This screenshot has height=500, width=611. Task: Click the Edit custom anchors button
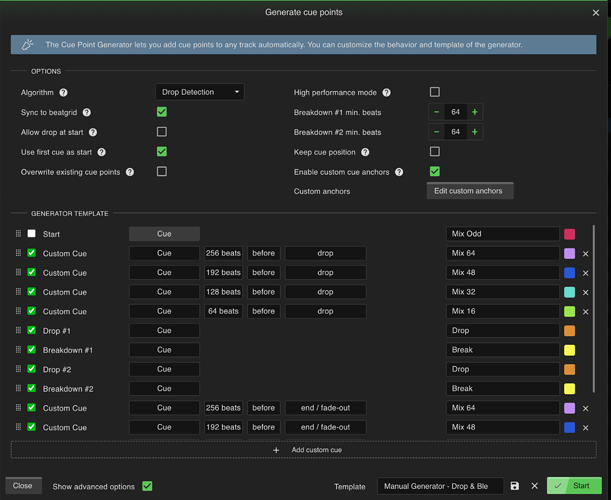(x=470, y=191)
